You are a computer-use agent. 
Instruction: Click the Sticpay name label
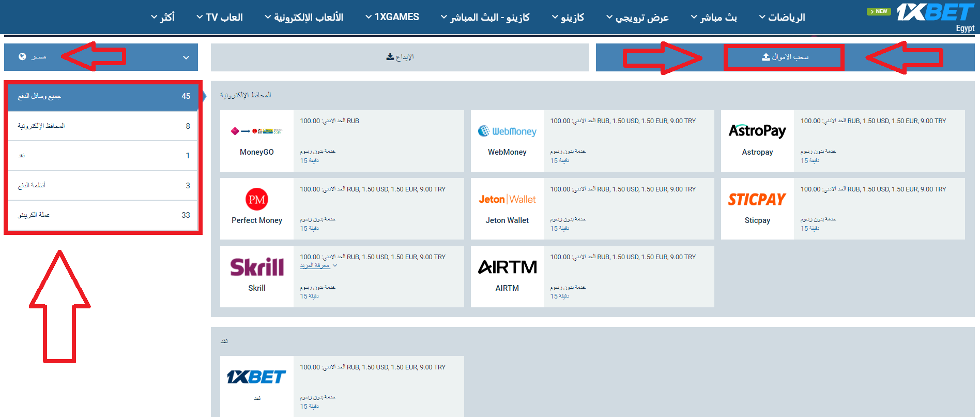[757, 220]
